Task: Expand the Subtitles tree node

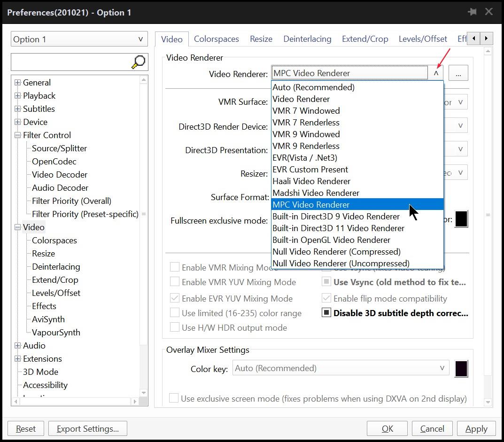Action: pos(18,109)
